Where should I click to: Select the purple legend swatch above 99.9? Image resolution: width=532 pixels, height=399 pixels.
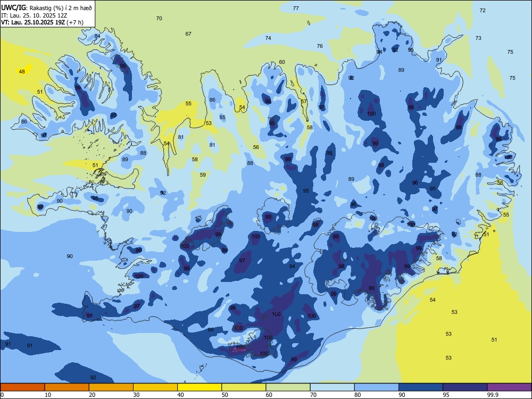509,387
